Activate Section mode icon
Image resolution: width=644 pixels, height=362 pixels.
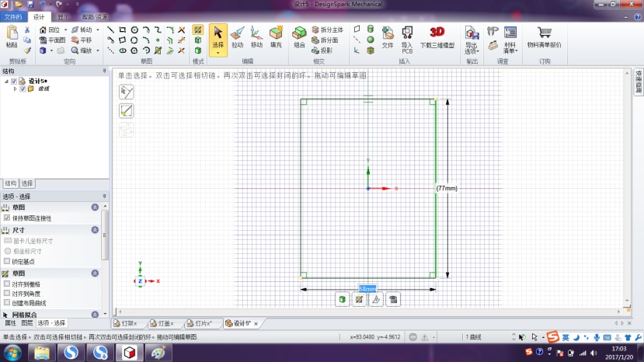coord(198,40)
